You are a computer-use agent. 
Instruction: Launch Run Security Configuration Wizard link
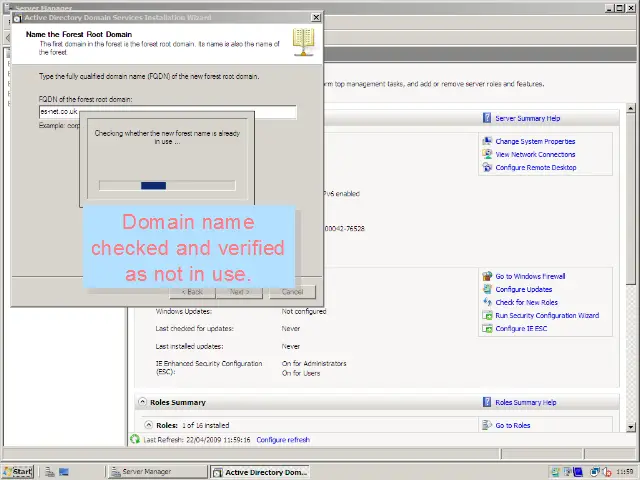click(547, 316)
